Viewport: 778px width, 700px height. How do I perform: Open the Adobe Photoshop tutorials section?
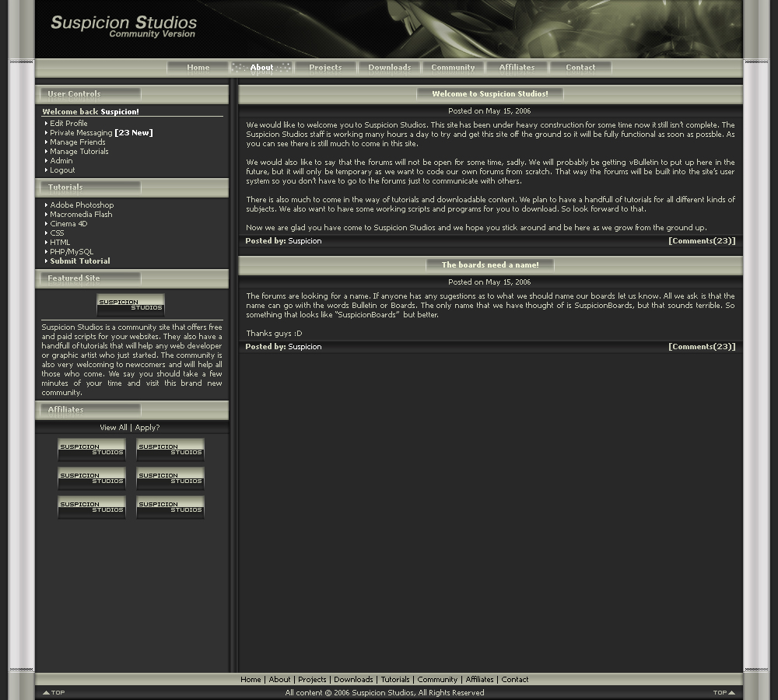81,205
